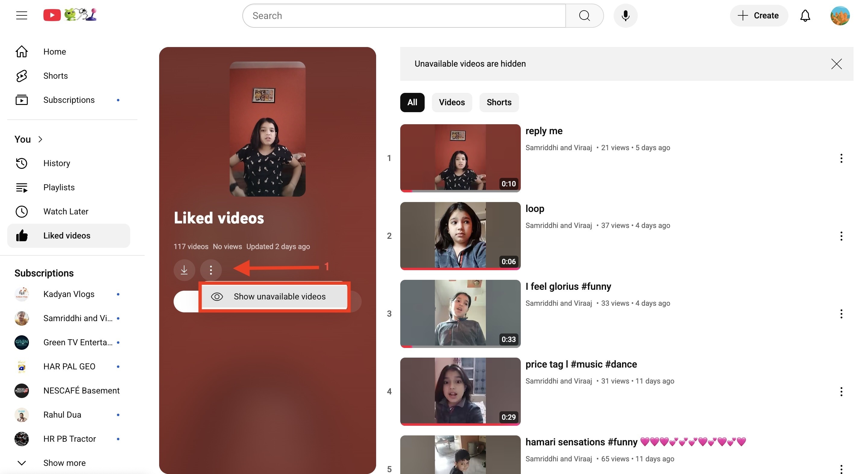Click 'Updated 2 days ago' text

pos(278,247)
